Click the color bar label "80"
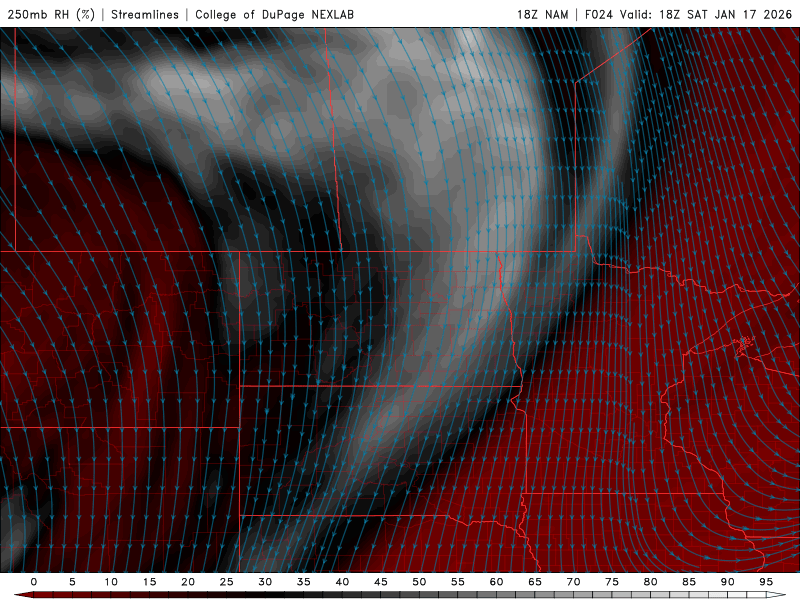800x600 pixels. pyautogui.click(x=651, y=582)
